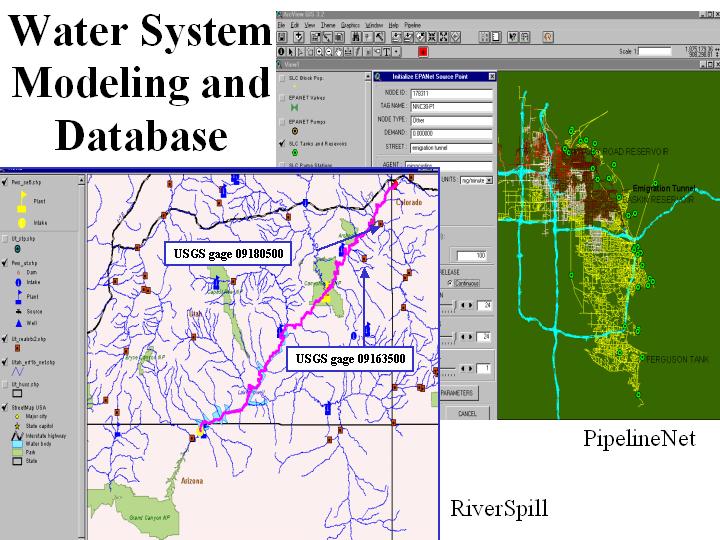Click the Theme Properties toolbar icon
Image resolution: width=720 pixels, height=540 pixels.
[x=315, y=37]
